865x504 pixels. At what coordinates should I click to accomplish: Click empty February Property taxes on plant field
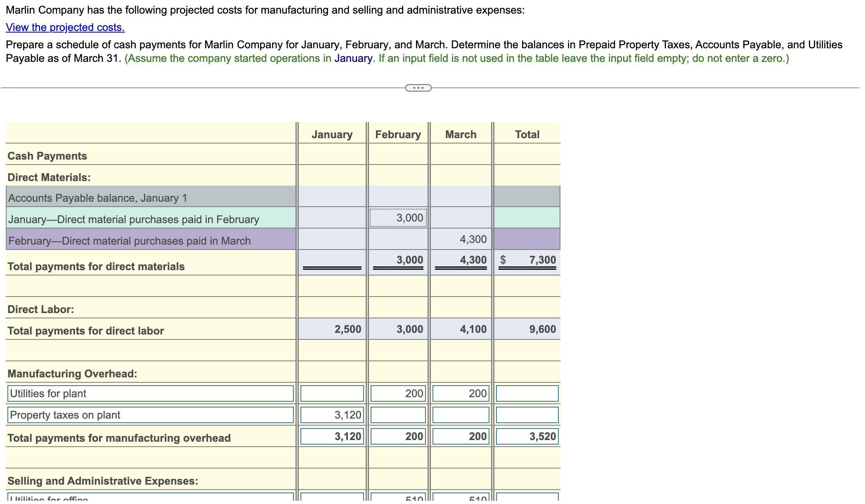(398, 415)
